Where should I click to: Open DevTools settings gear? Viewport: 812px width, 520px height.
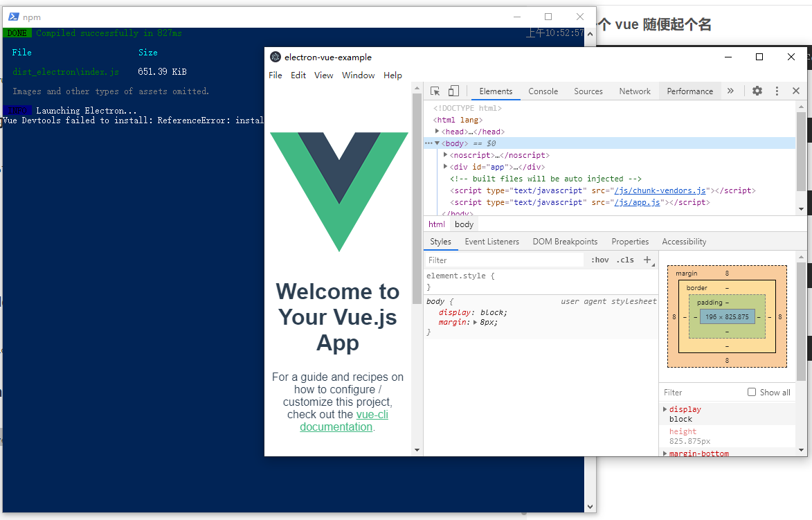[x=757, y=91]
